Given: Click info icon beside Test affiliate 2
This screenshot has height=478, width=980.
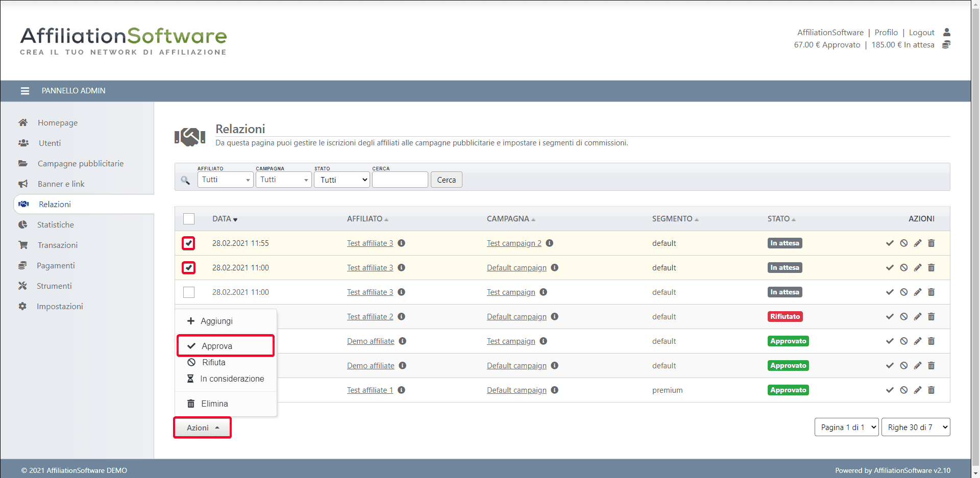Looking at the screenshot, I should pyautogui.click(x=402, y=317).
